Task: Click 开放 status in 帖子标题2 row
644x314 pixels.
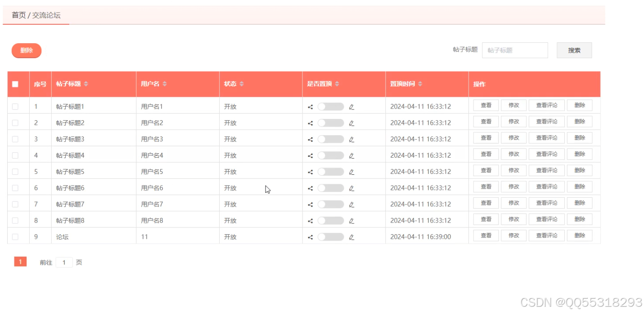Action: click(230, 123)
